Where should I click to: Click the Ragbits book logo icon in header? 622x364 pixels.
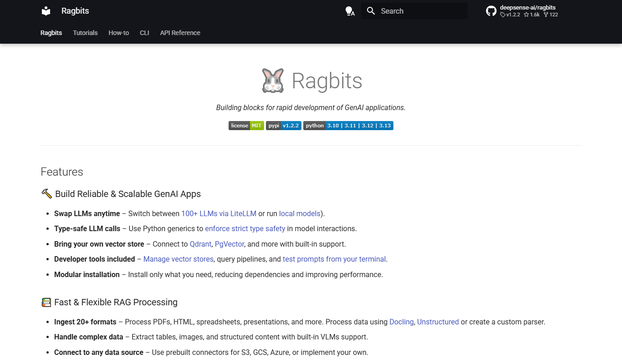(x=46, y=11)
